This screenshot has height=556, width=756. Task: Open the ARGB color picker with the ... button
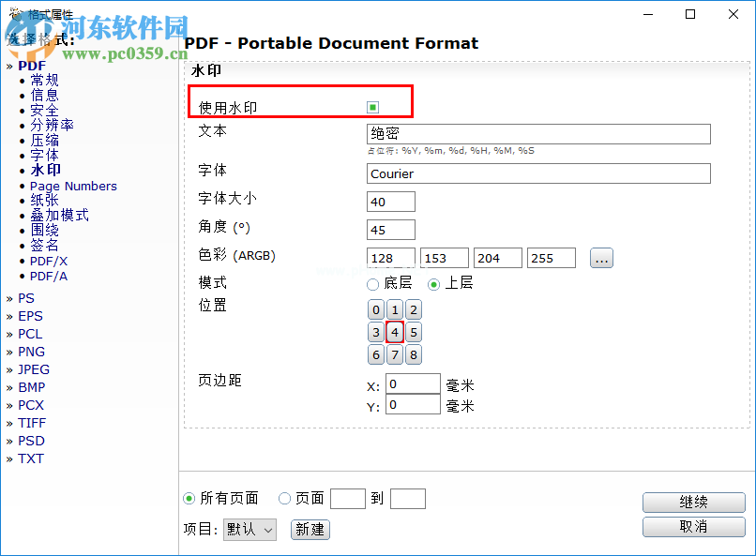(601, 258)
